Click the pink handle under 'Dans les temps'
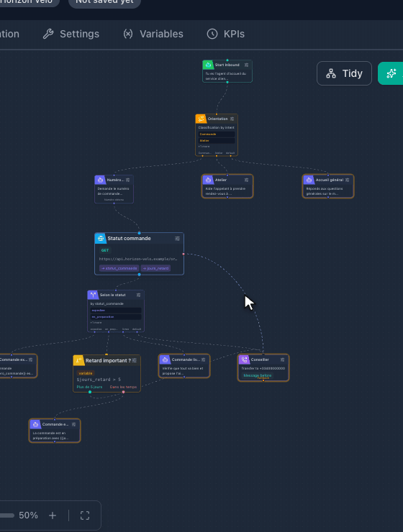 pyautogui.click(x=123, y=392)
